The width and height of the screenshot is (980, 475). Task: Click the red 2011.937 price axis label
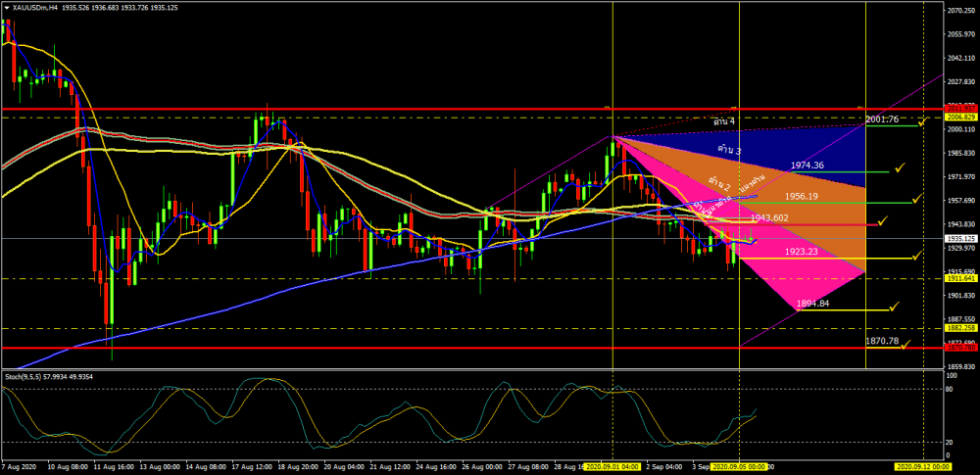[960, 109]
